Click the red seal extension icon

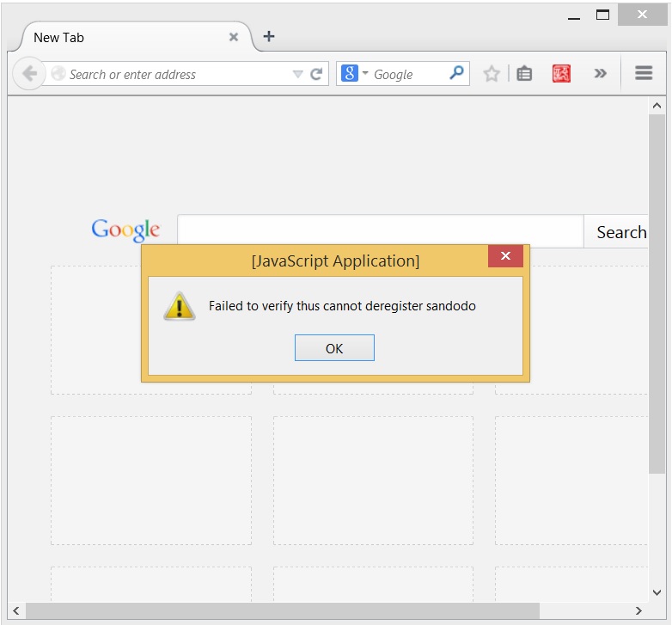click(561, 74)
